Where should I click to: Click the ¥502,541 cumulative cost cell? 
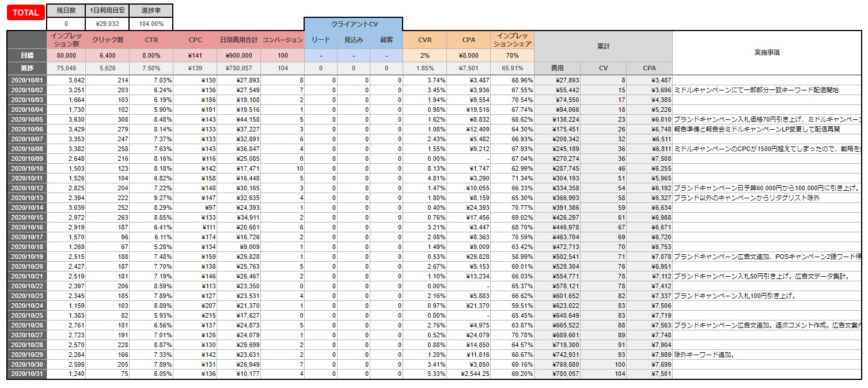coord(558,257)
